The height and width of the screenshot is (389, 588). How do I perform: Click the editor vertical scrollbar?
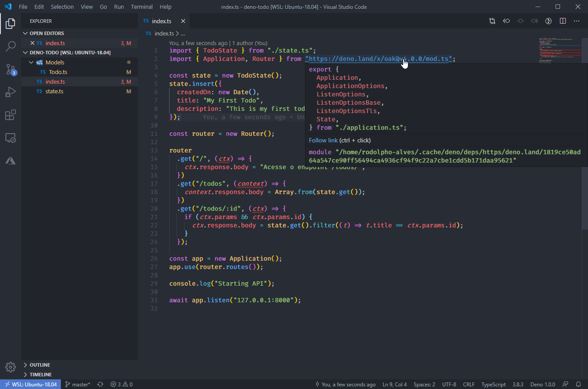point(585,133)
